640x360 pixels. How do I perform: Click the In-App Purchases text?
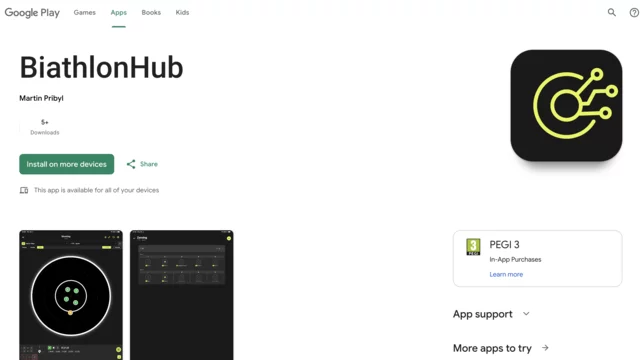515,260
